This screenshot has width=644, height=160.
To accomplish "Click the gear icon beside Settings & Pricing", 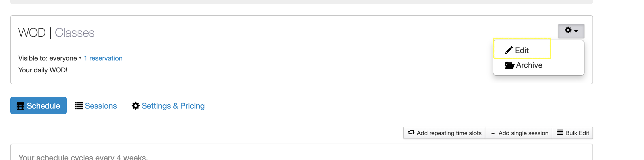I will 136,106.
